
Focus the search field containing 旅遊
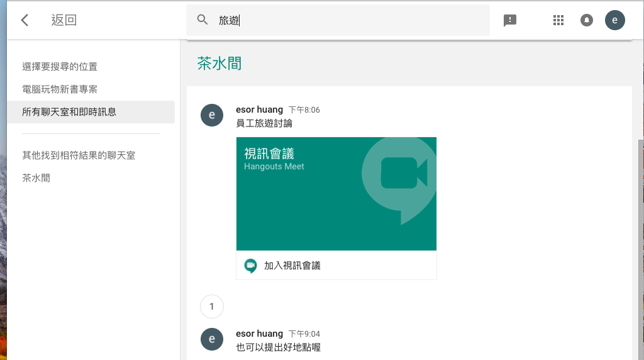pyautogui.click(x=338, y=20)
